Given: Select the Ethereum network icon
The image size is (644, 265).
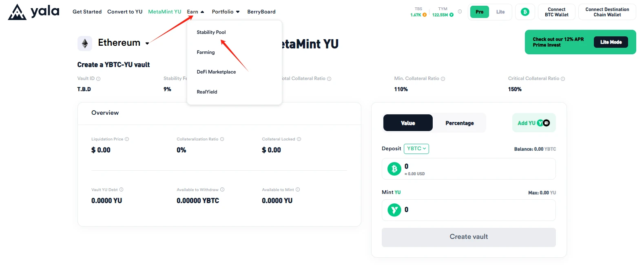Looking at the screenshot, I should pyautogui.click(x=85, y=42).
